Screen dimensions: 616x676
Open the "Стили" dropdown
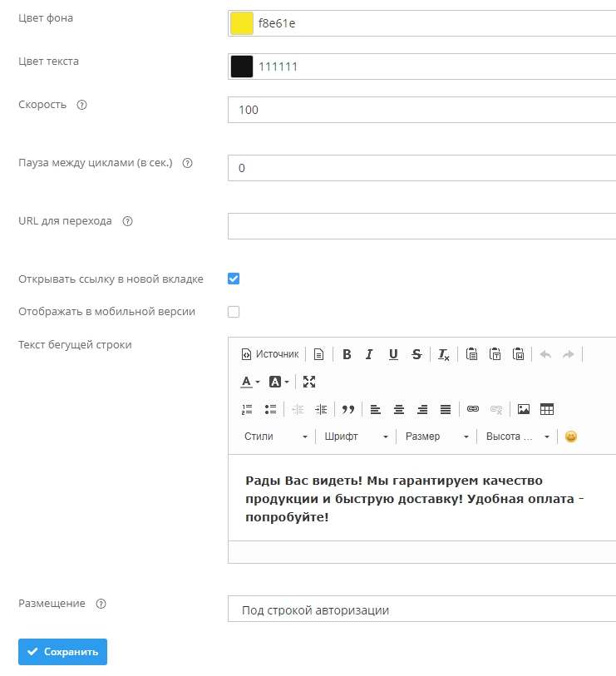(x=275, y=437)
